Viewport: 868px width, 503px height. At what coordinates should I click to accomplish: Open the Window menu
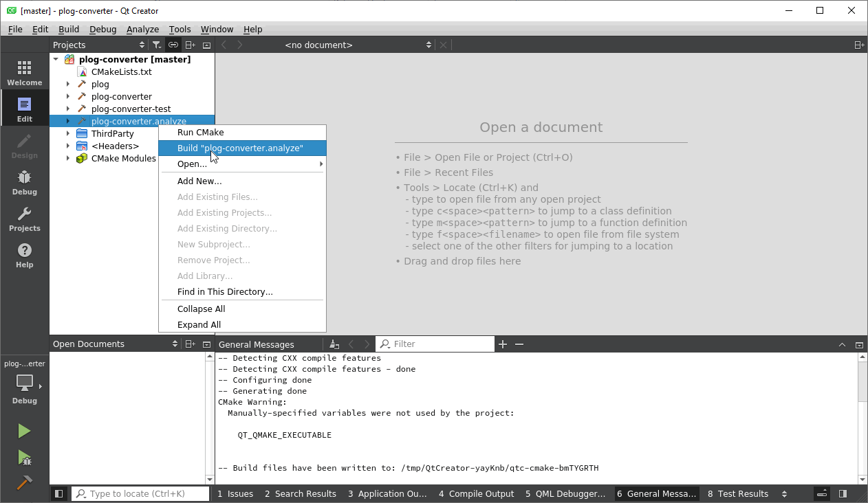217,29
